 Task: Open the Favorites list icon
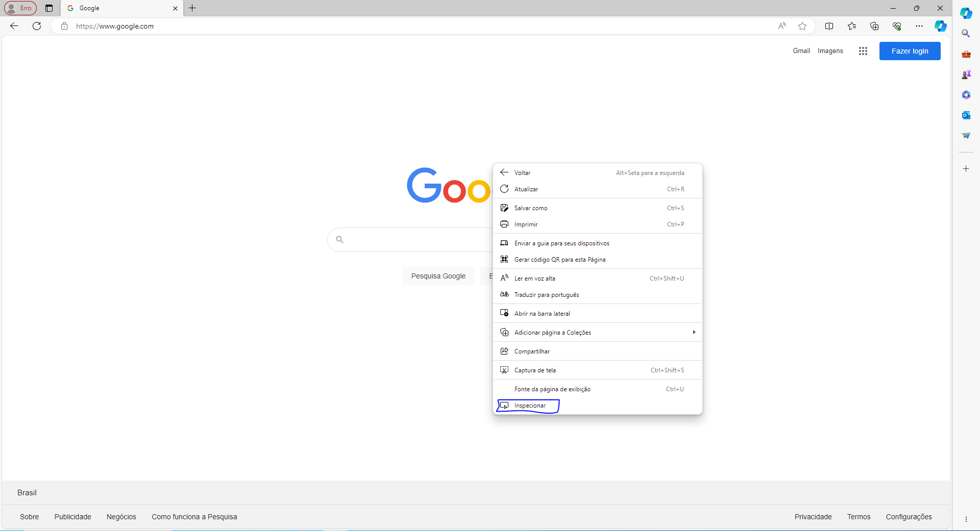click(x=852, y=26)
